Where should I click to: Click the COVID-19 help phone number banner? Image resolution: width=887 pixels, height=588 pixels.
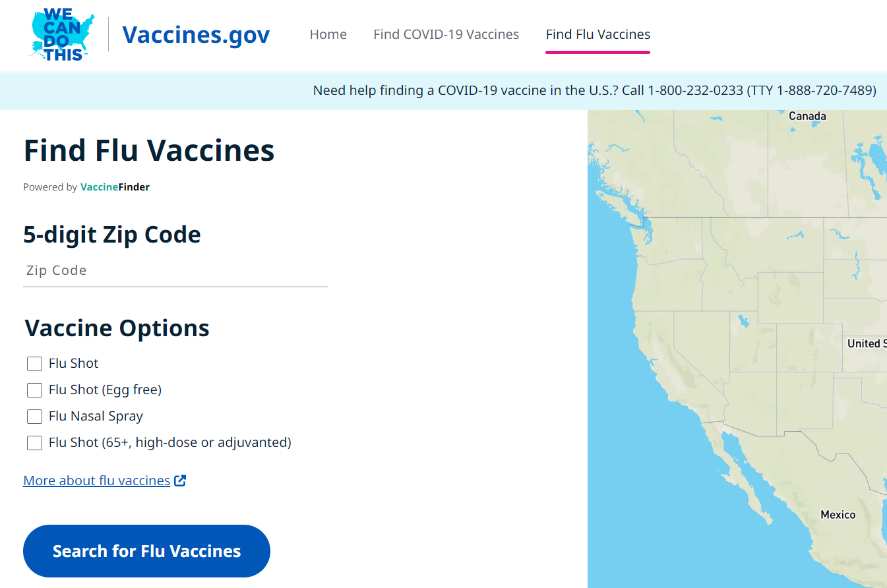(x=595, y=90)
